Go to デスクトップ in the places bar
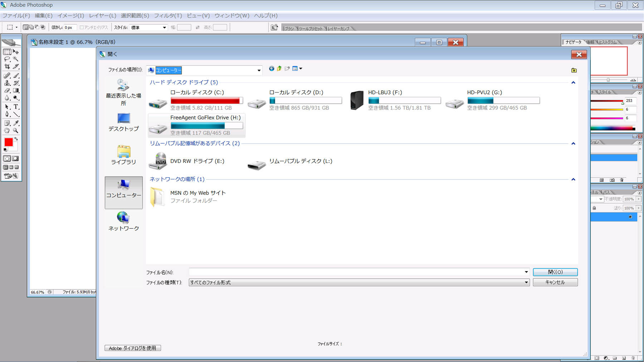Viewport: 644px width, 362px height. point(123,123)
